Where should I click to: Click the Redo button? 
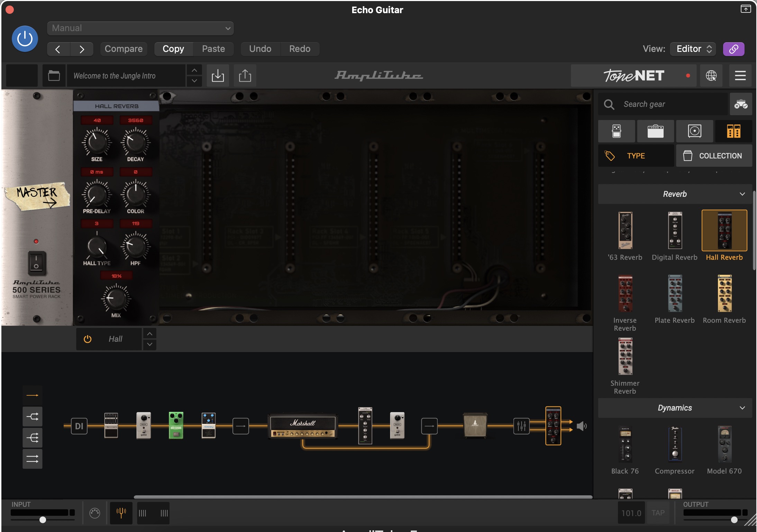click(x=300, y=49)
